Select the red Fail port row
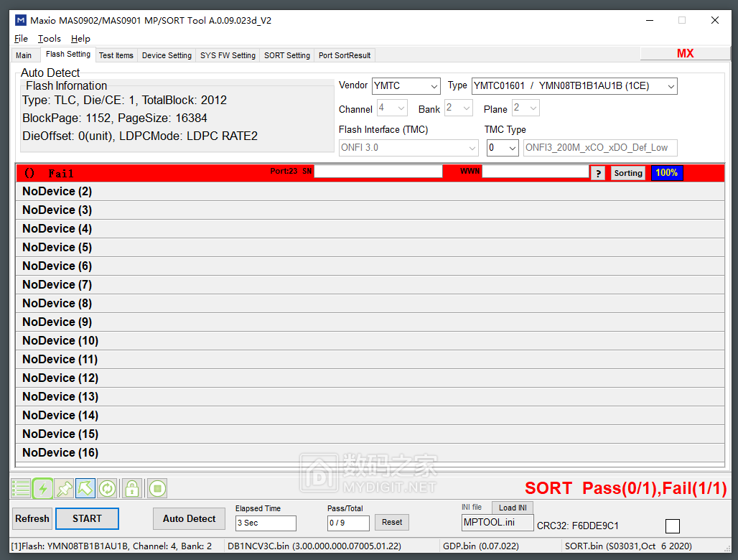738x560 pixels. [x=370, y=173]
